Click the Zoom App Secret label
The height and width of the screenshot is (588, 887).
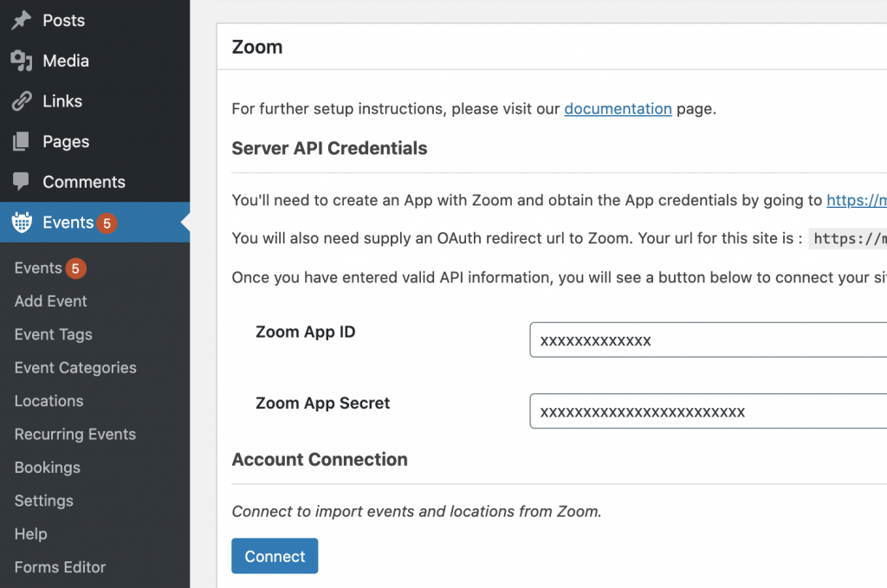coord(323,404)
